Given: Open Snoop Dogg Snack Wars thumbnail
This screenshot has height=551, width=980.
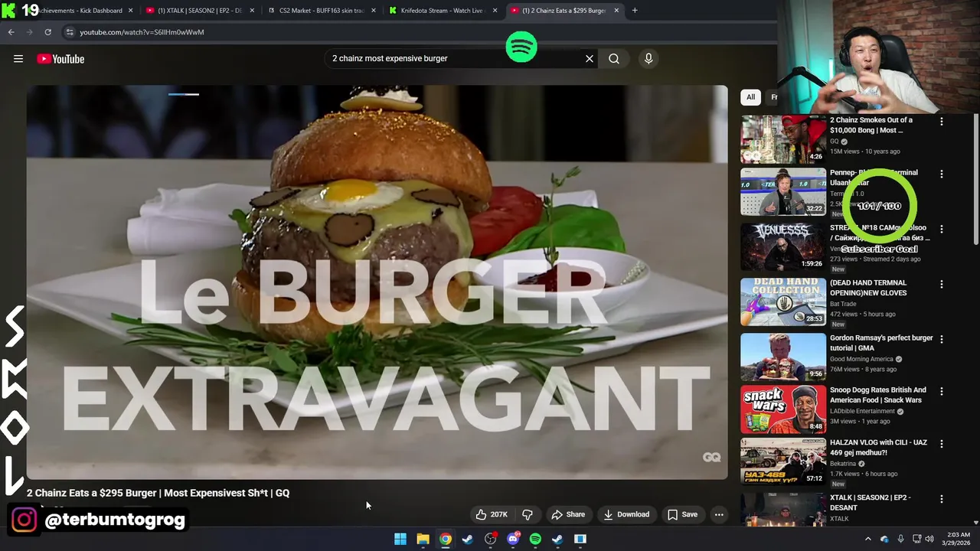Looking at the screenshot, I should pos(783,409).
